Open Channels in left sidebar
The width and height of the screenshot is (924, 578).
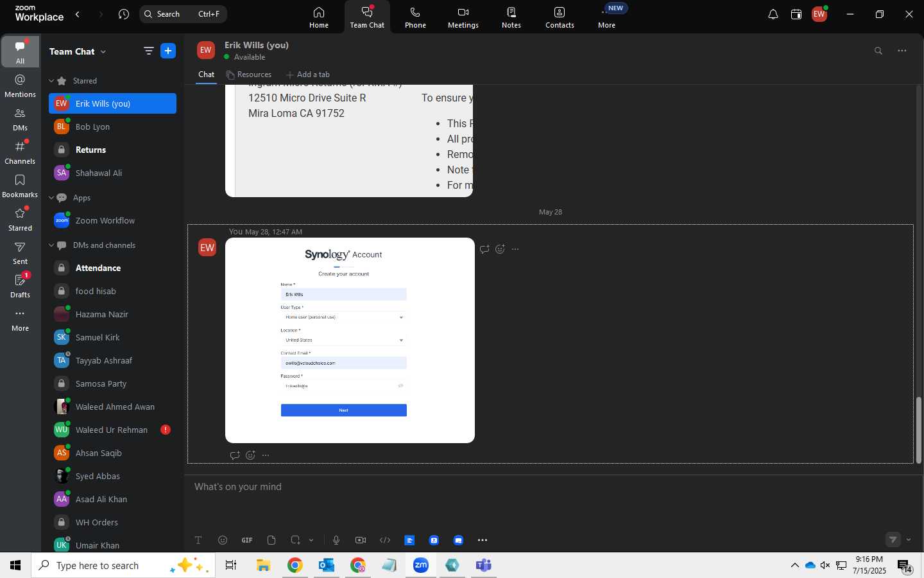[x=21, y=153]
